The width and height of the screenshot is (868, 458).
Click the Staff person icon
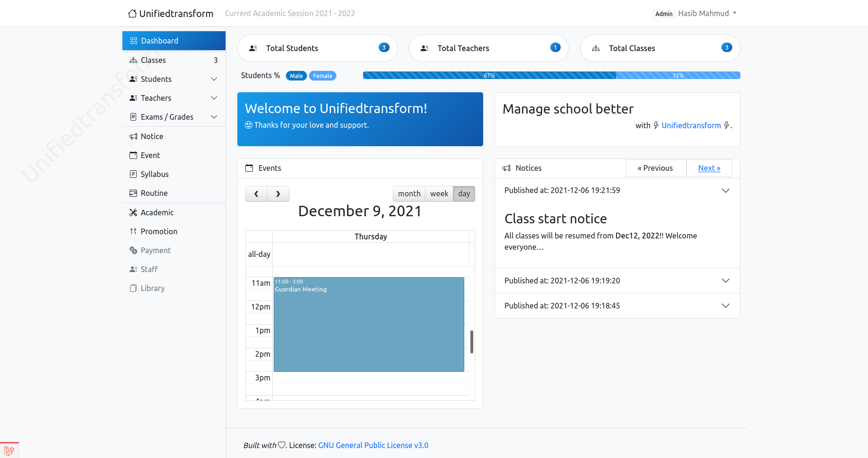click(133, 269)
